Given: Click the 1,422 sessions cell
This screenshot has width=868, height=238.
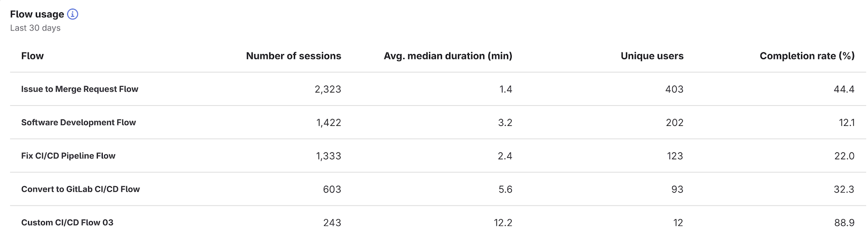Looking at the screenshot, I should pos(328,123).
